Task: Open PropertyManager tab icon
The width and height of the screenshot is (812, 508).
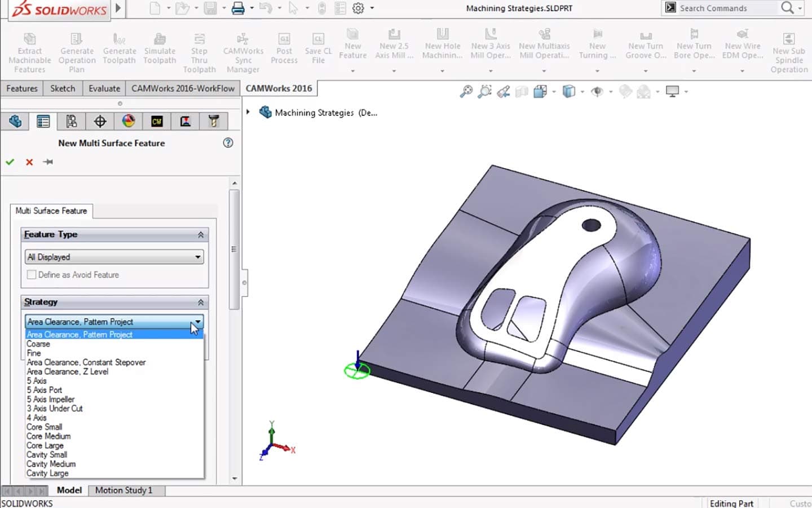Action: [x=43, y=121]
